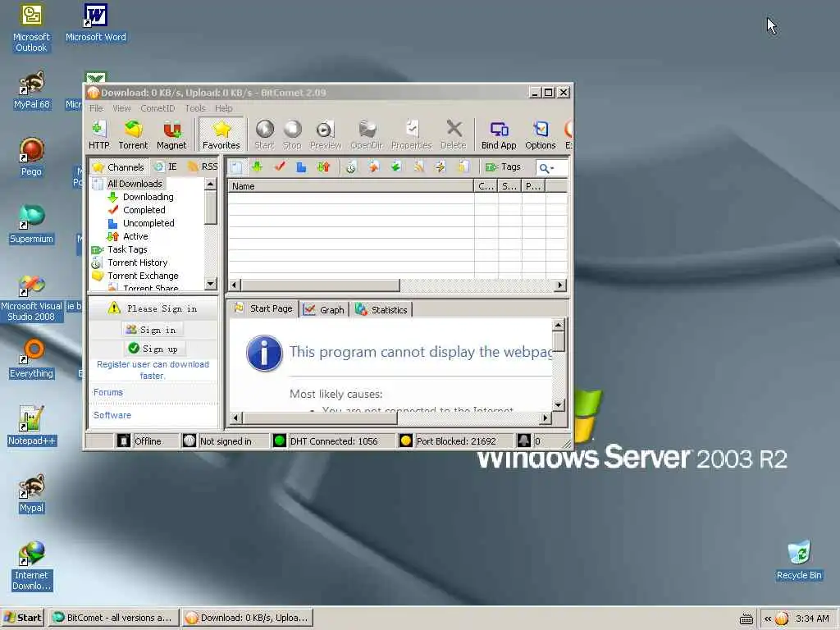This screenshot has width=840, height=630.
Task: Click the active tasks arrows filter icon
Action: tap(323, 167)
